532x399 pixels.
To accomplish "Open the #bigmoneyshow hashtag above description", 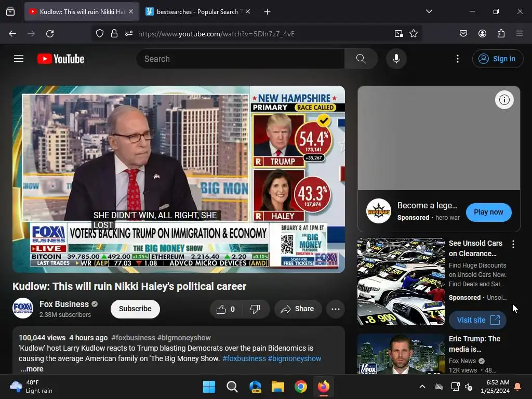I will 184,338.
